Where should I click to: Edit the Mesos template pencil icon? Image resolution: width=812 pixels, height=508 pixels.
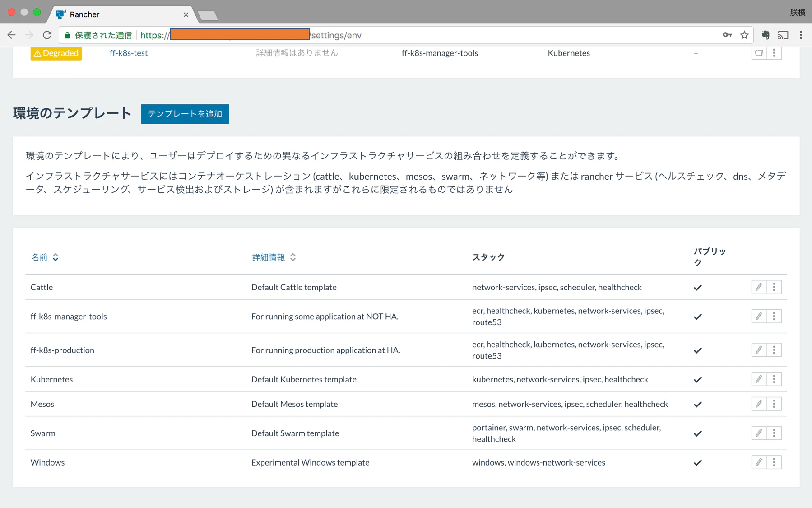click(759, 404)
